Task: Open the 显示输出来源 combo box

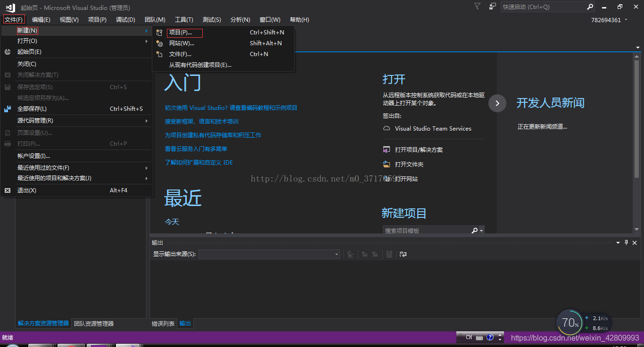Action: pyautogui.click(x=269, y=254)
